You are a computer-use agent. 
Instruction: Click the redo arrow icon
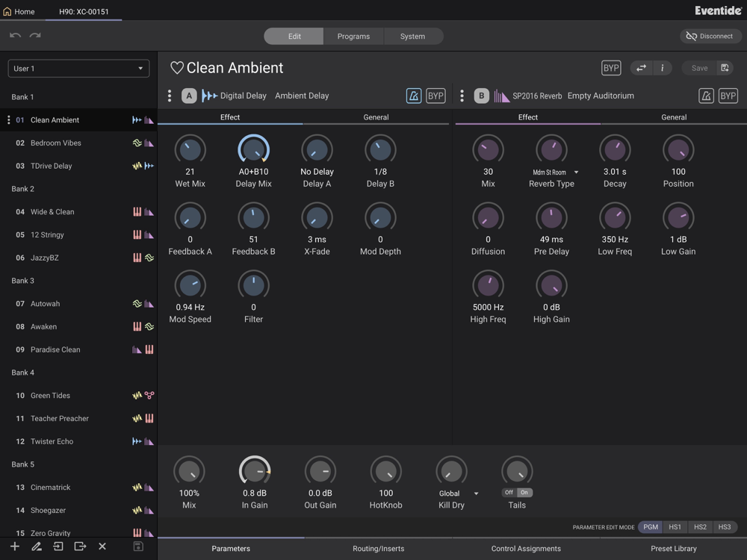(x=35, y=36)
